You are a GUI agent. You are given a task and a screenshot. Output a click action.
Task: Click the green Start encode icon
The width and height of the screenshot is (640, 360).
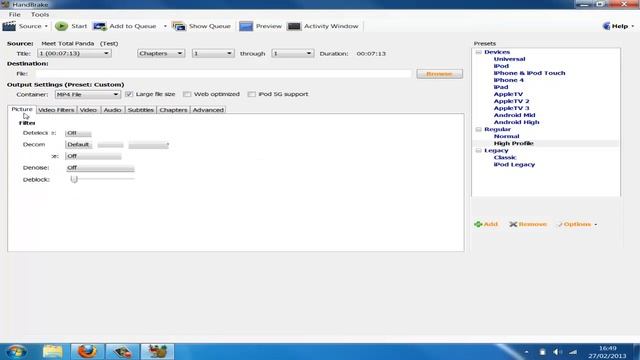(x=62, y=26)
